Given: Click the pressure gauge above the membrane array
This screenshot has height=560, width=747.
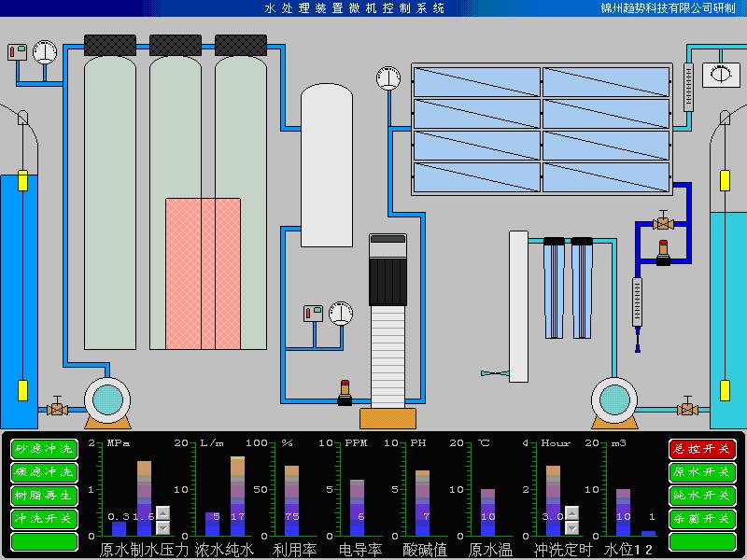Looking at the screenshot, I should click(388, 78).
